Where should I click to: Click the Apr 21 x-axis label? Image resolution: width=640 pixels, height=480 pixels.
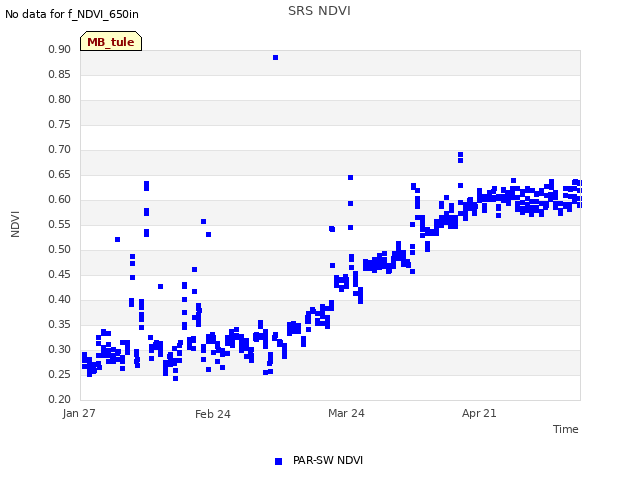click(479, 413)
